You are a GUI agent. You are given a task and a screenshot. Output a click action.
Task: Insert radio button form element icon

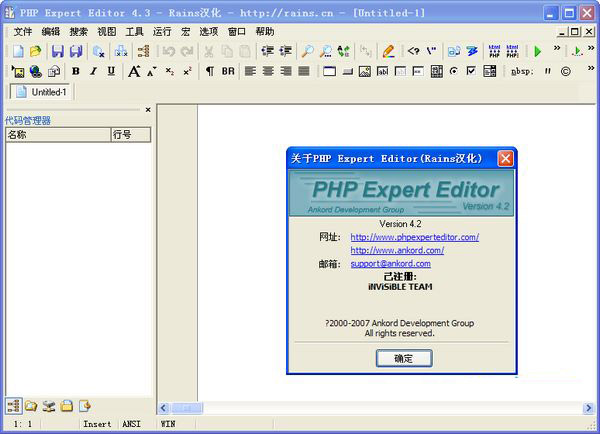coord(454,71)
